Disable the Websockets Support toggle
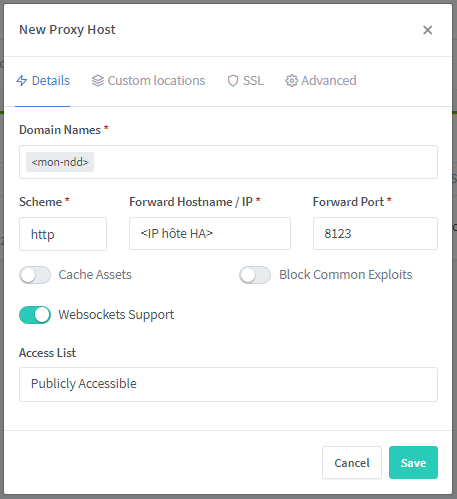 point(35,315)
